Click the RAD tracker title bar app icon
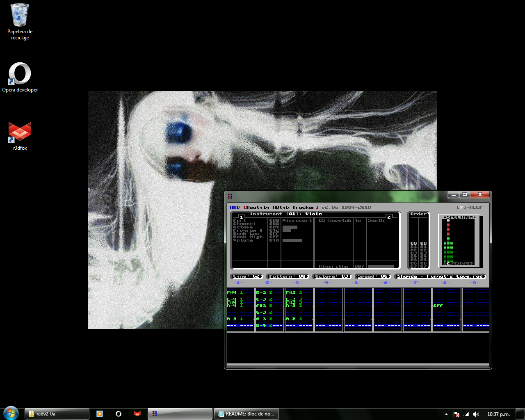The height and width of the screenshot is (420, 525). pyautogui.click(x=230, y=196)
